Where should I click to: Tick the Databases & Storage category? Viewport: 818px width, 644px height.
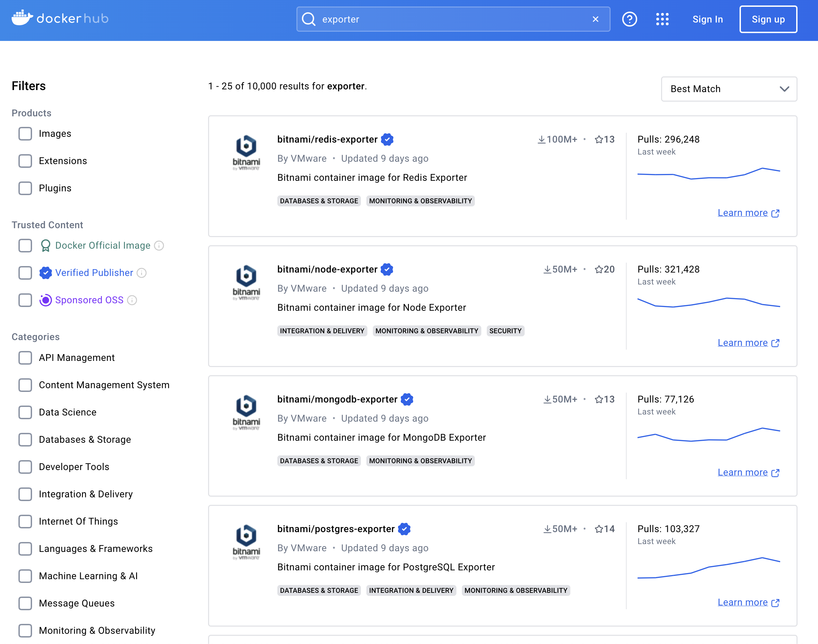tap(25, 440)
